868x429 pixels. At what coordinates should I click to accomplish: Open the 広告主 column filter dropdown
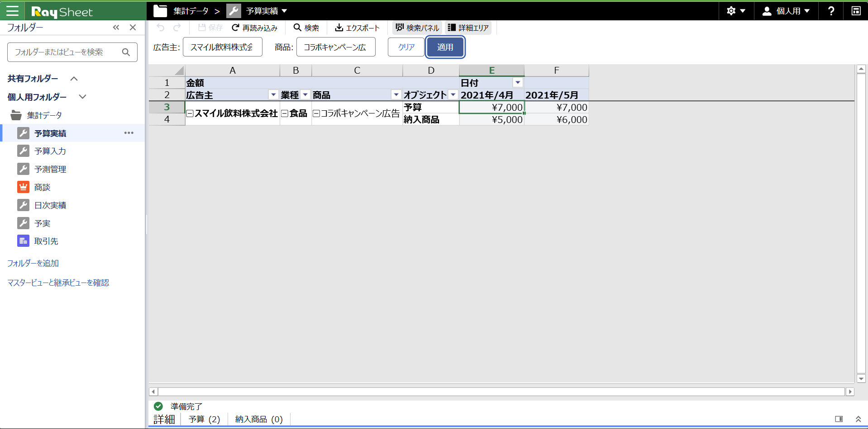tap(273, 94)
